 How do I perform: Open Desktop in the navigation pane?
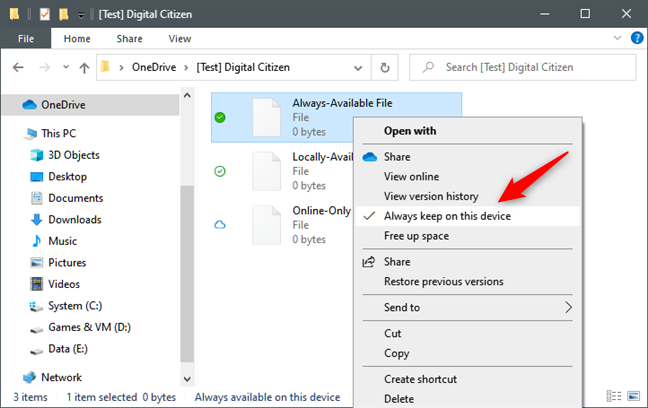67,177
